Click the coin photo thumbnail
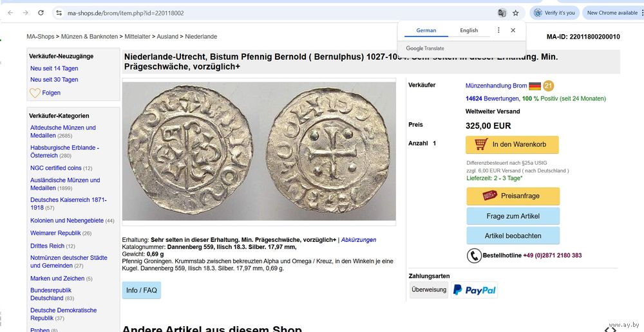The image size is (644, 332). pyautogui.click(x=259, y=151)
